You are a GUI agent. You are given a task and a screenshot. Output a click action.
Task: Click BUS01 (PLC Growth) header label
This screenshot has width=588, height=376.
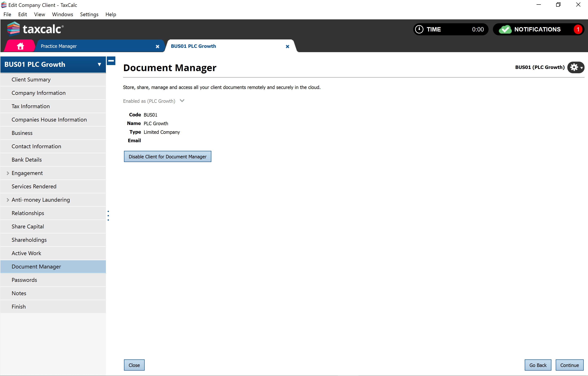(540, 67)
